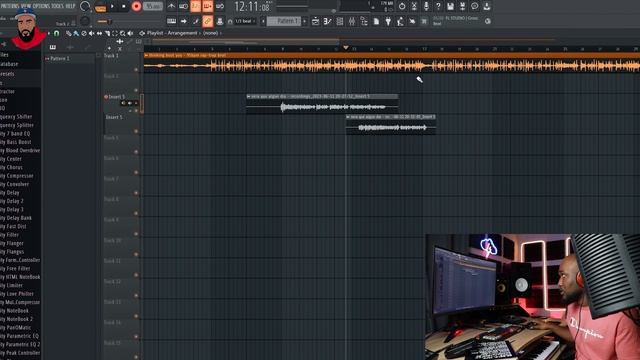The height and width of the screenshot is (360, 640).
Task: Select Fruity Love Philter in browser
Action: [x=17, y=294]
